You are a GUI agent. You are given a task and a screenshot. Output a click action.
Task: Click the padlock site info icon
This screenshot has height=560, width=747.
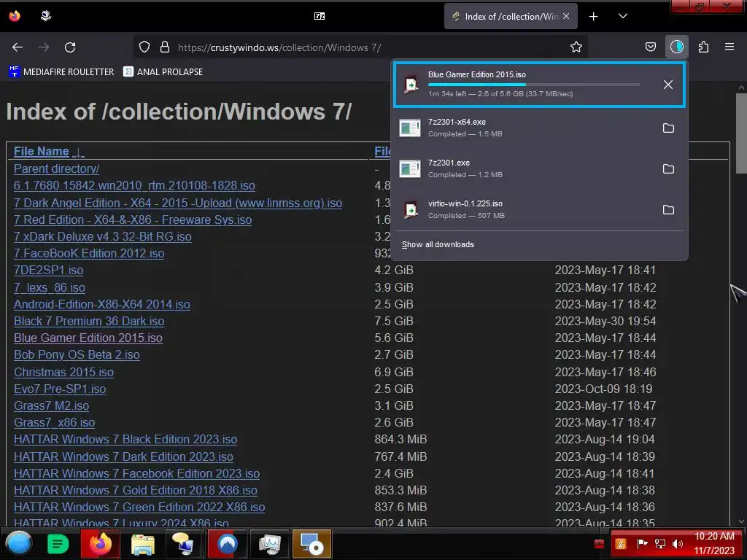[x=165, y=47]
